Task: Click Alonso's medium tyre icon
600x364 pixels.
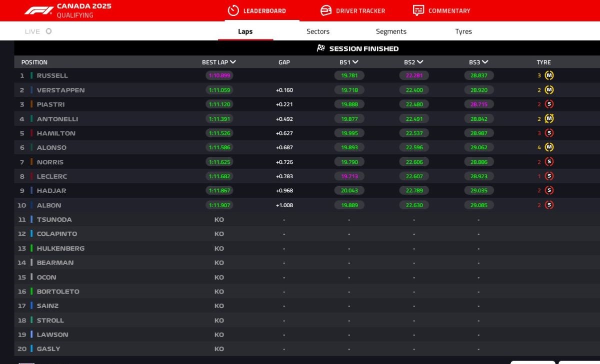Action: point(549,147)
